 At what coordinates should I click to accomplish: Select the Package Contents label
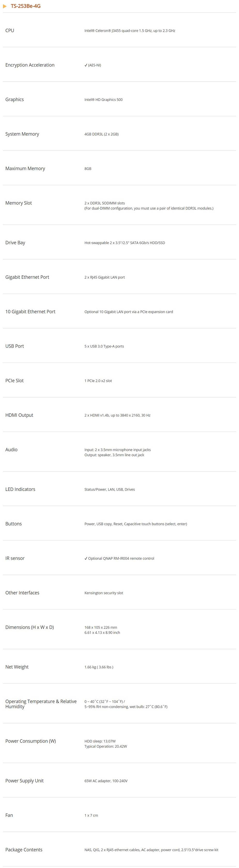24,850
